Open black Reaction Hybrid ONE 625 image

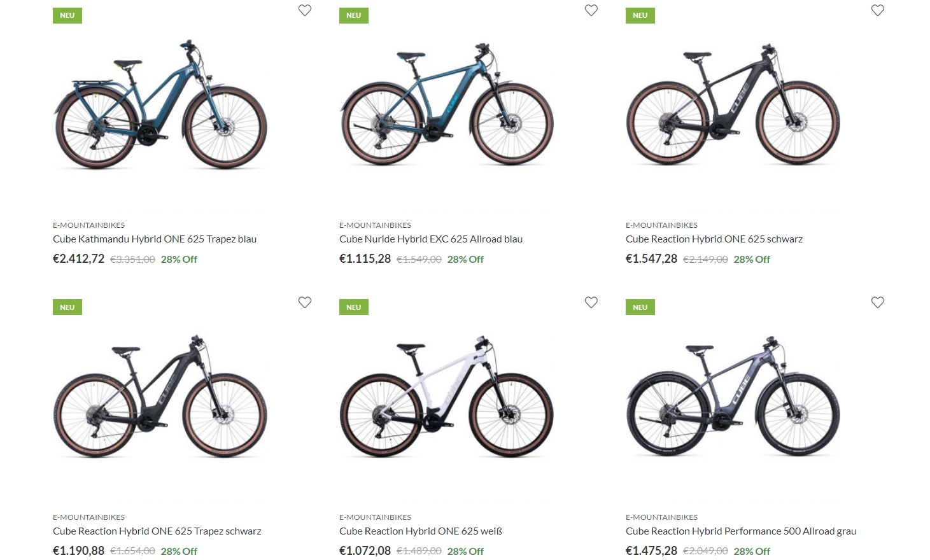tap(733, 104)
